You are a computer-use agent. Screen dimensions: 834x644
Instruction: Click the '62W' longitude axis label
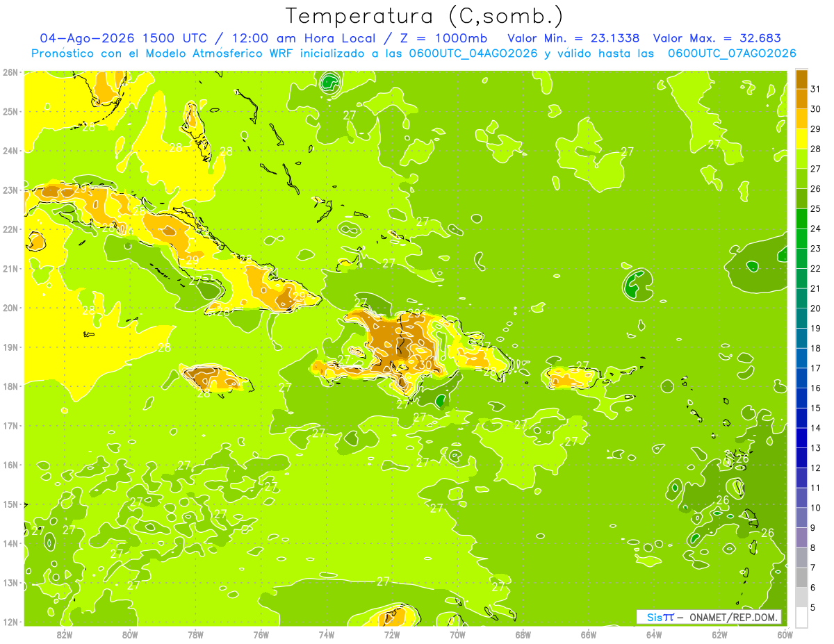pos(719,634)
